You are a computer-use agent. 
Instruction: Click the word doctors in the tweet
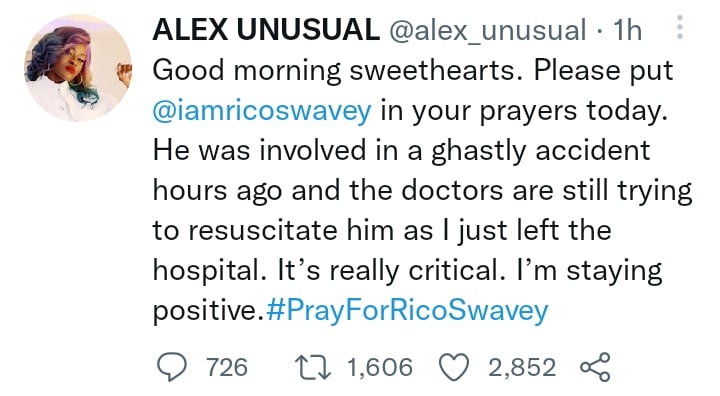click(452, 190)
